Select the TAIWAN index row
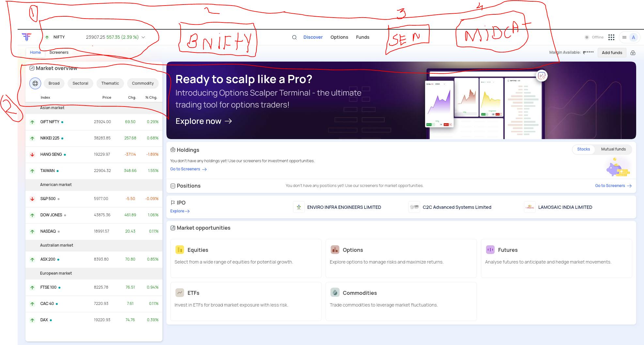Screen dimensions: 644x345 pos(94,171)
